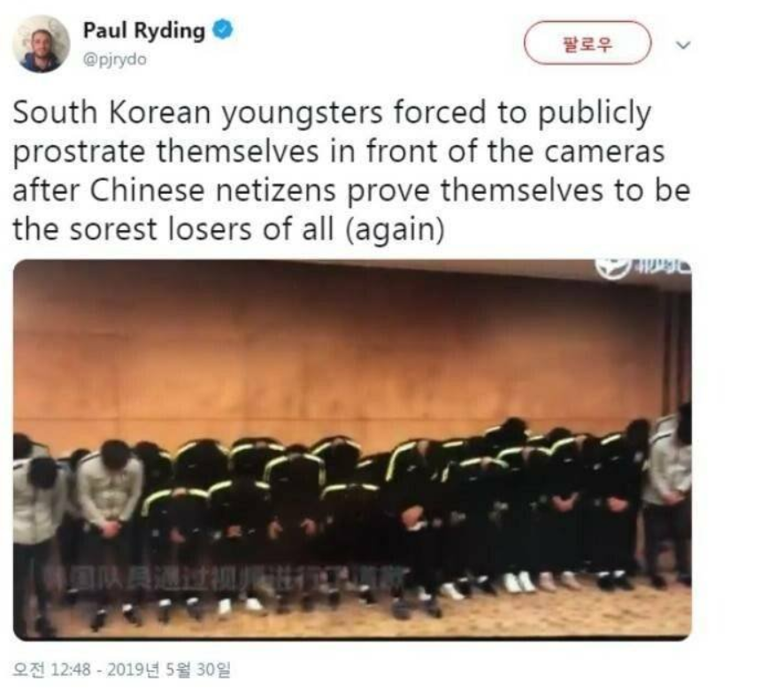The width and height of the screenshot is (760, 700).
Task: Click the blue verified checkmark badge
Action: click(x=224, y=29)
